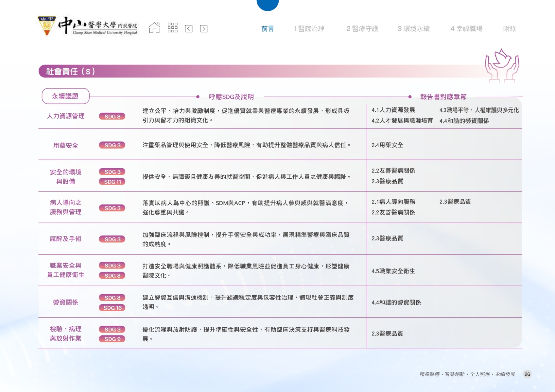
Task: Click the blue circle at top
Action: coord(268,4)
